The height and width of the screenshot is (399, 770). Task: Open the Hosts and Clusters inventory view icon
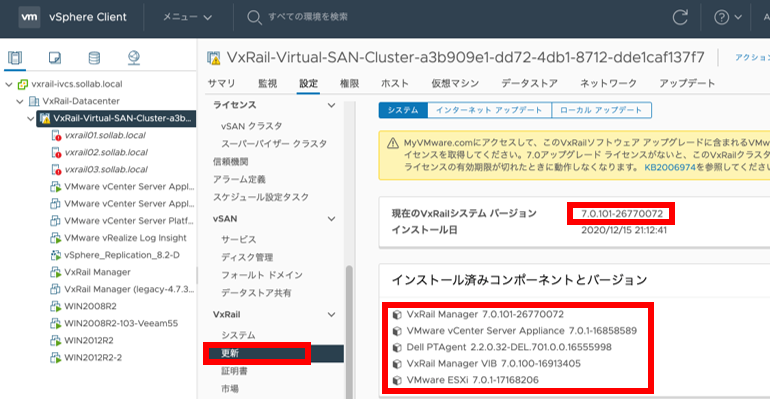[x=15, y=58]
